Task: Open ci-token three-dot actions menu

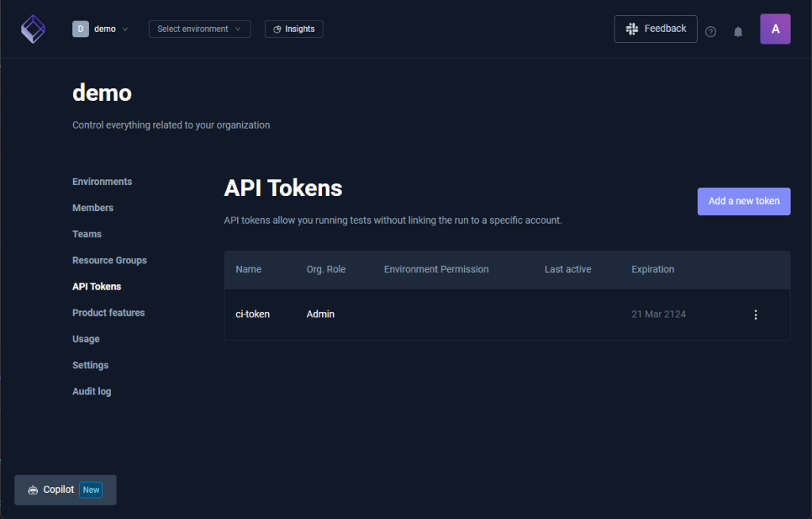Action: [755, 315]
